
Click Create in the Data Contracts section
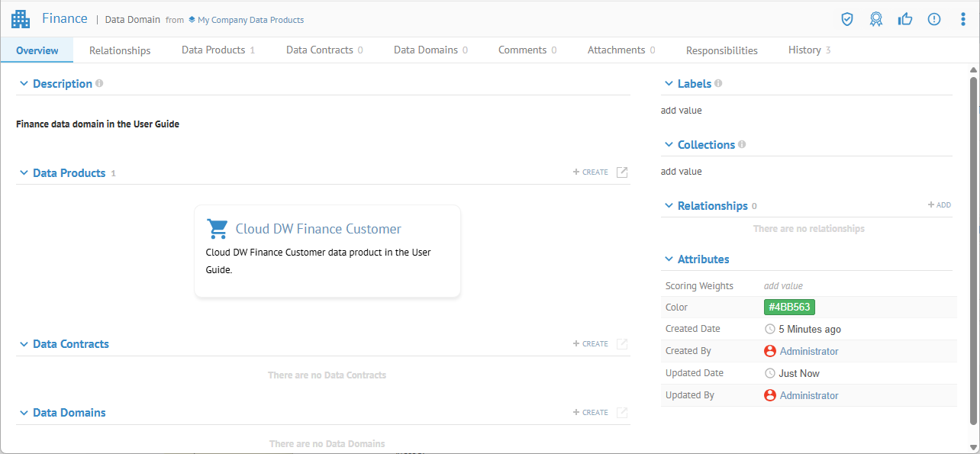pos(591,344)
